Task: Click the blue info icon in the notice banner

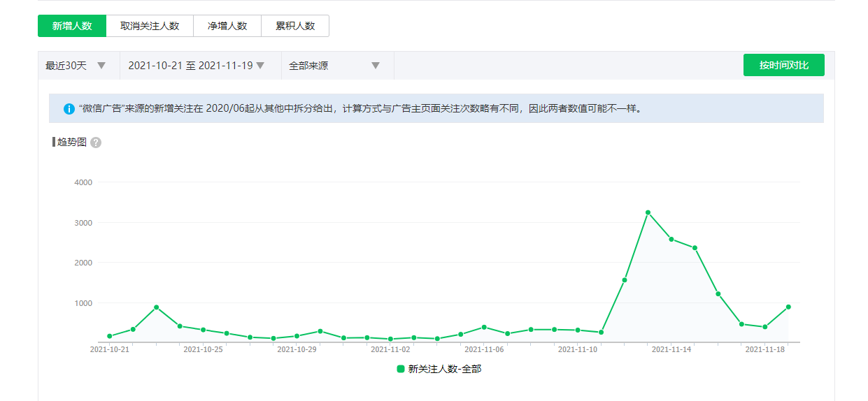Action: (69, 109)
